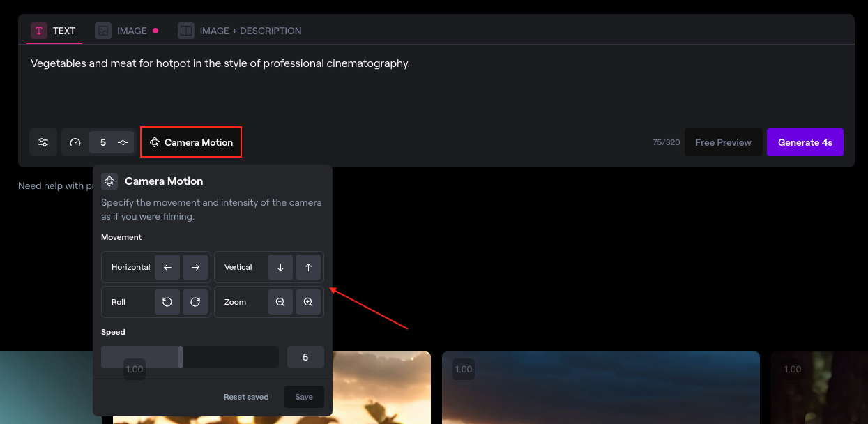Screen dimensions: 868x424
Task: Select vertical move down arrow
Action: click(x=280, y=267)
